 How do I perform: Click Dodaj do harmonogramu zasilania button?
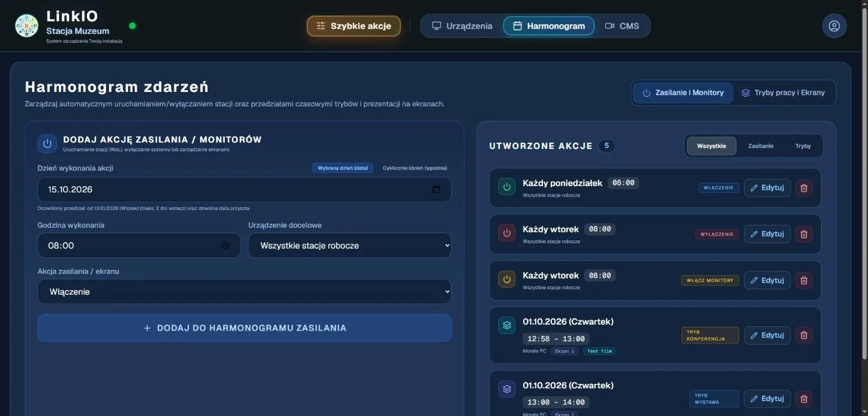pos(245,328)
